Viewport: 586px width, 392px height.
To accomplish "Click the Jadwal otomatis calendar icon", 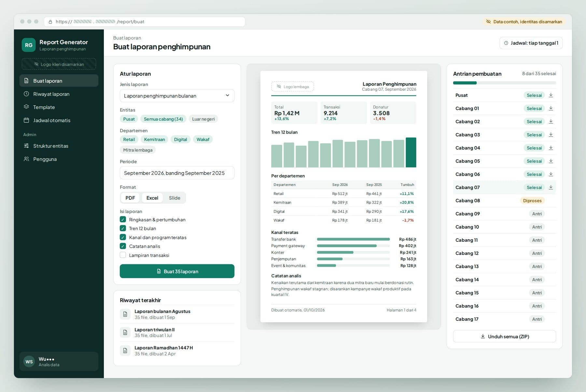I will [26, 120].
